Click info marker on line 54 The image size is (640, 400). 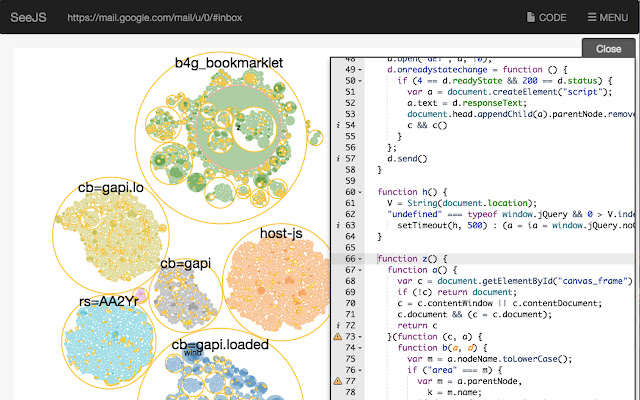click(338, 125)
